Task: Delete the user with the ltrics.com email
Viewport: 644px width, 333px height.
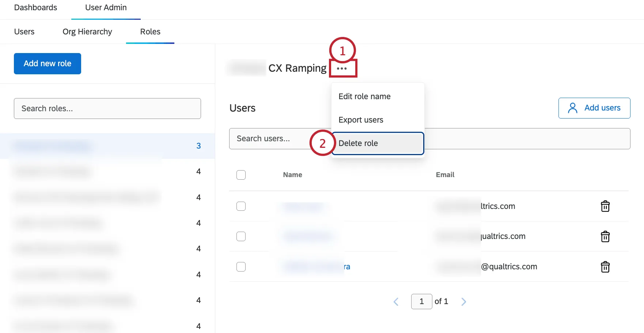Action: [x=605, y=206]
